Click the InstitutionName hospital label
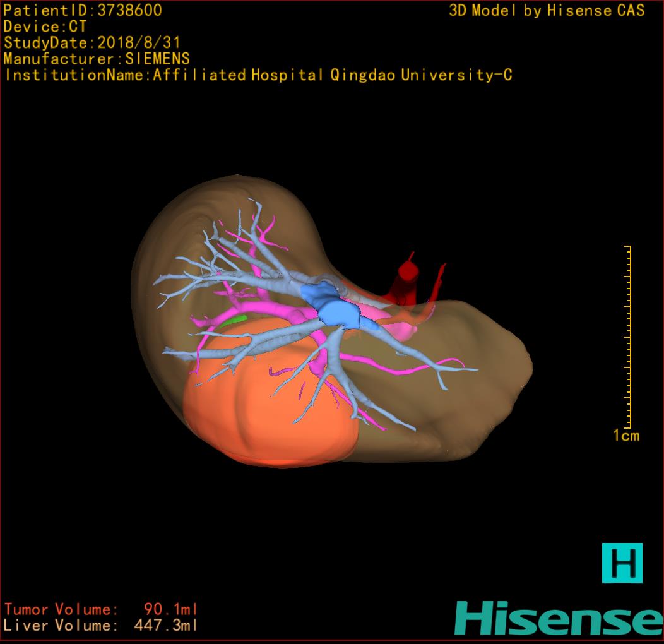 (x=258, y=75)
